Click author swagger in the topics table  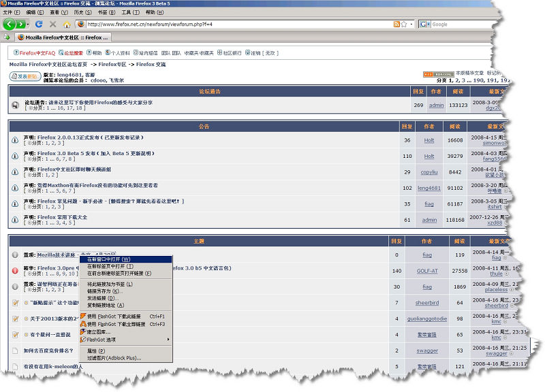click(427, 350)
